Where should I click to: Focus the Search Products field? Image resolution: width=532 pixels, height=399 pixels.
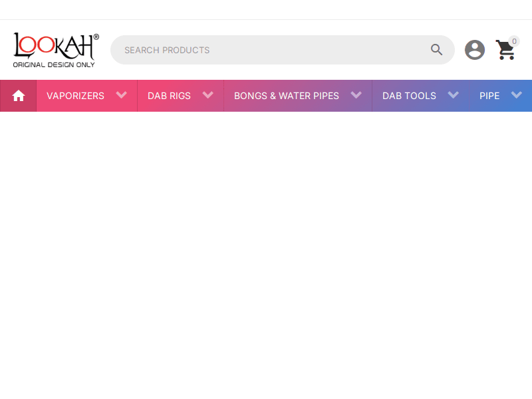(279, 50)
